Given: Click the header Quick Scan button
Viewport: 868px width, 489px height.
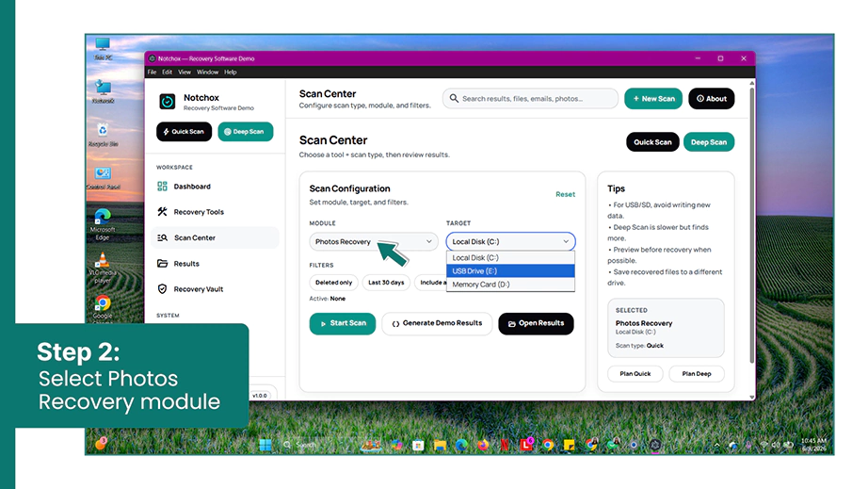Looking at the screenshot, I should pos(652,142).
